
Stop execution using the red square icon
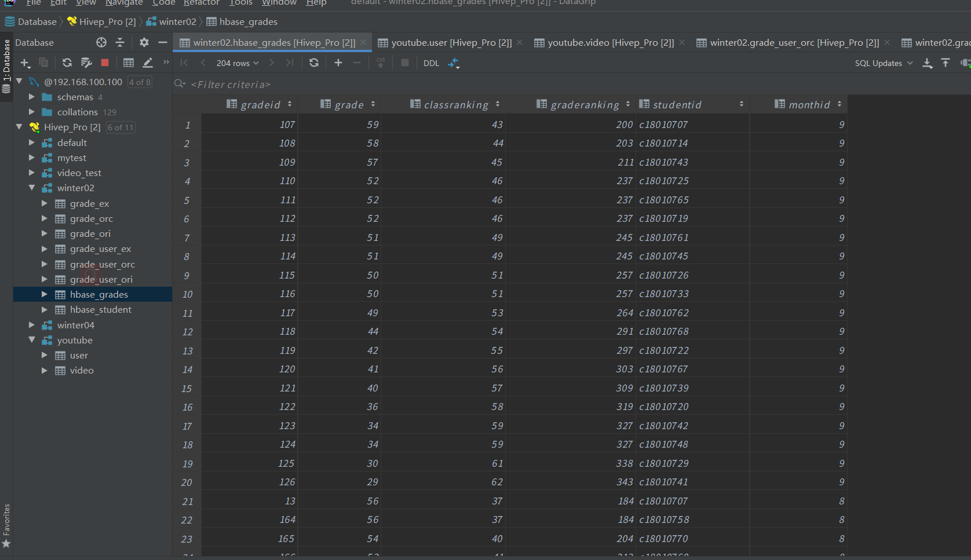(x=105, y=63)
